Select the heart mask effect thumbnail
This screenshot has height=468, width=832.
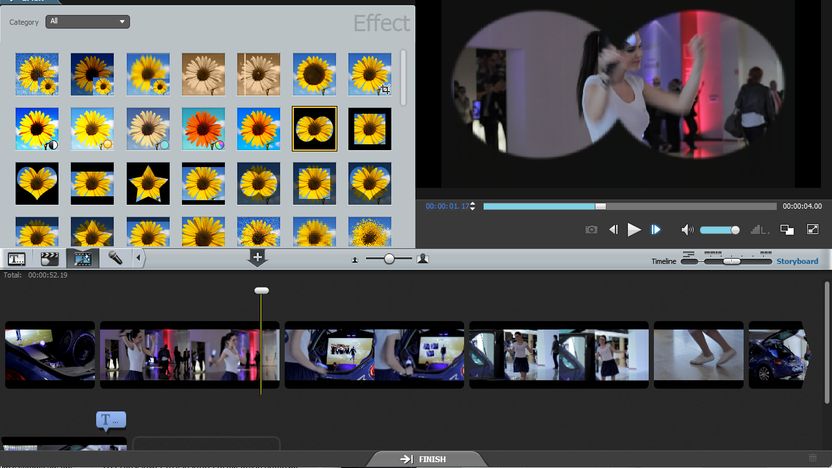click(37, 184)
